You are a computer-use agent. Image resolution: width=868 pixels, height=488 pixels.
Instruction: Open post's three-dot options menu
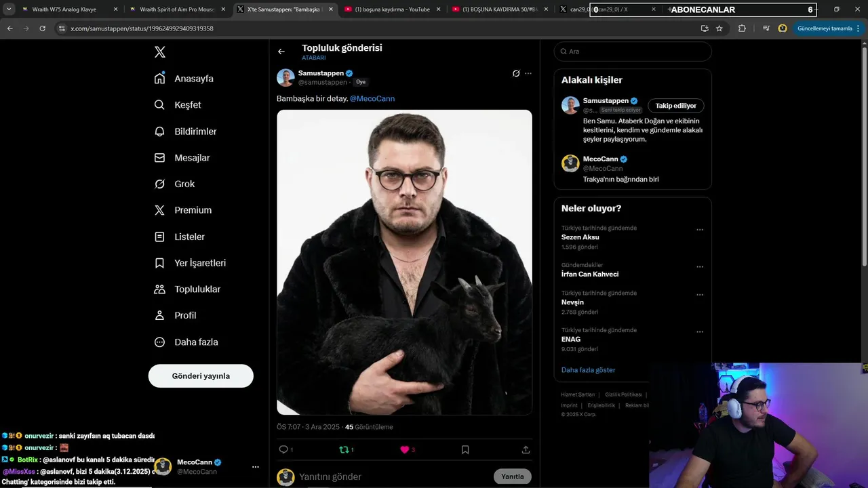[528, 73]
